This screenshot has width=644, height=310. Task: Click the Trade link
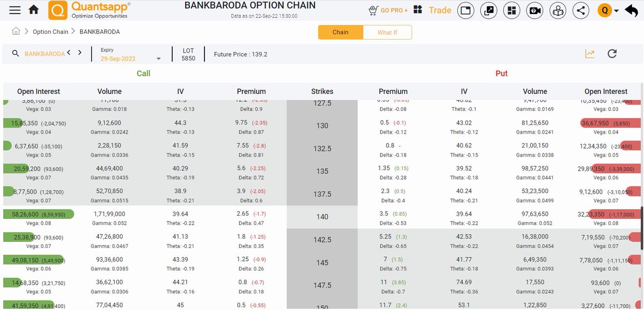440,10
